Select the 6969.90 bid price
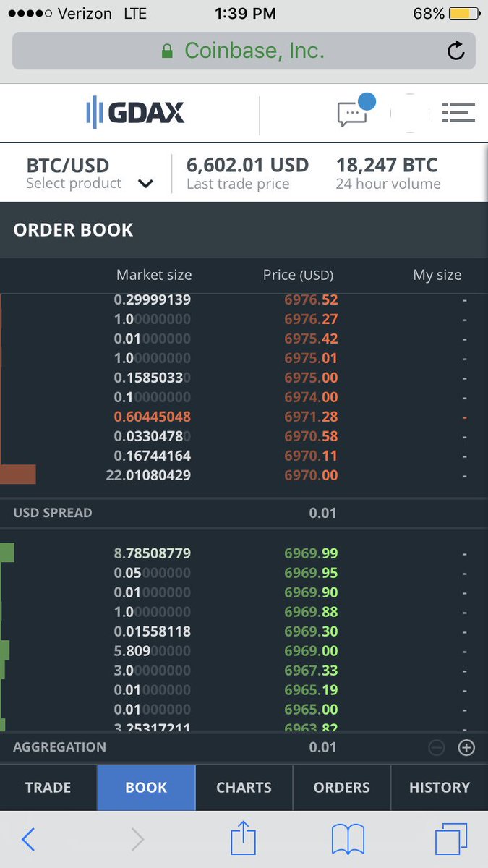This screenshot has height=868, width=488. 311,592
